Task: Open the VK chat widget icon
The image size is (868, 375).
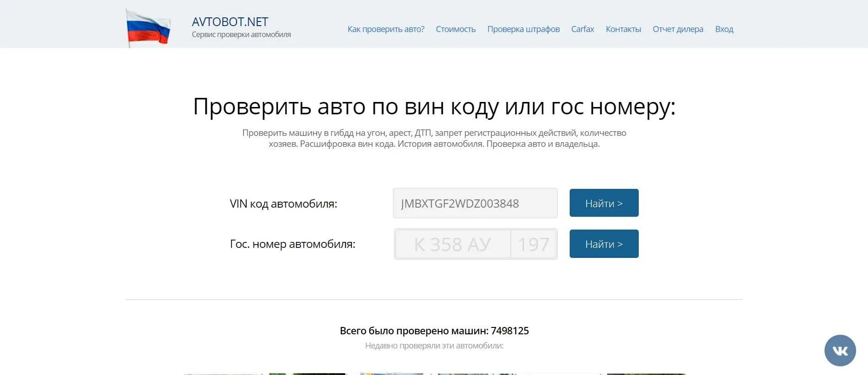Action: (840, 351)
